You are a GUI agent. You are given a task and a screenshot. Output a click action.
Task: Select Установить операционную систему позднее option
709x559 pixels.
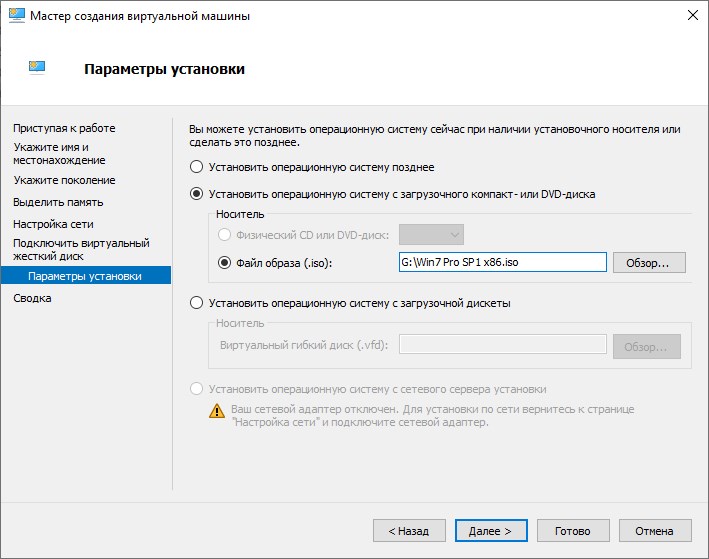click(197, 167)
